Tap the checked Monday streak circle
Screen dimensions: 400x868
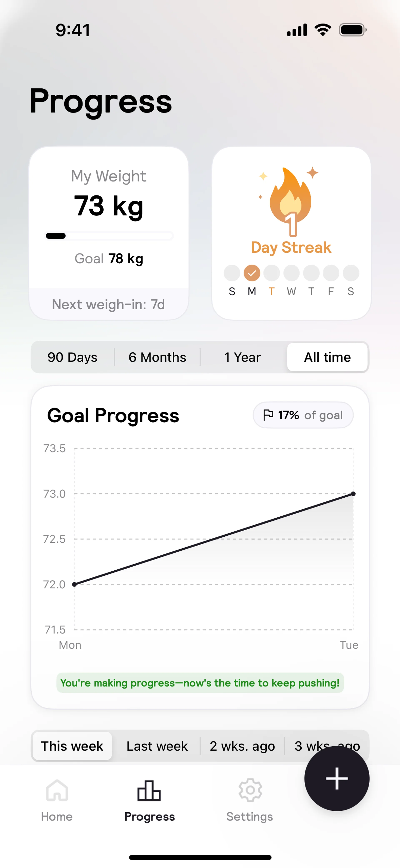tap(252, 273)
